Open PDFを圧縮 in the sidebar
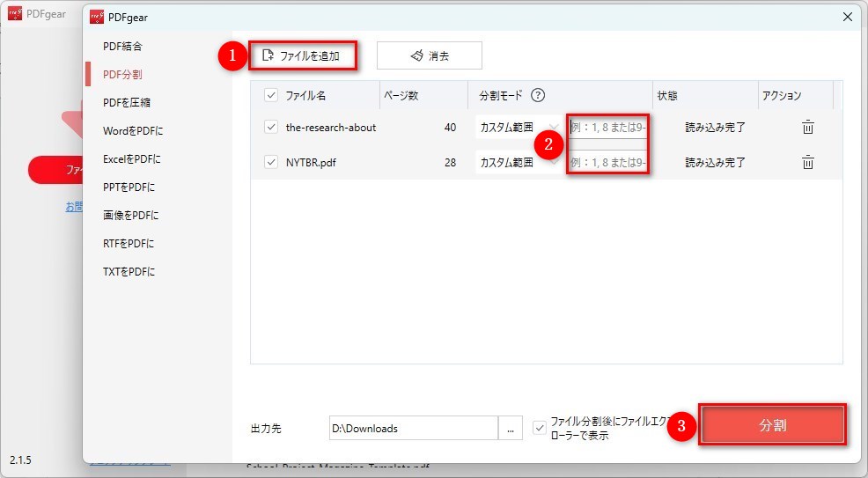Screen dimensions: 868x478 pos(127,103)
